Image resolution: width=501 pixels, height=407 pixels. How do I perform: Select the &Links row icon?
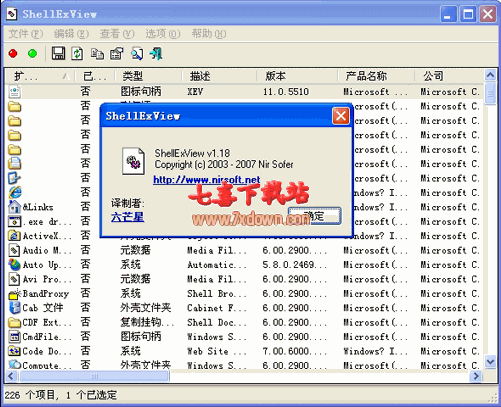point(14,207)
